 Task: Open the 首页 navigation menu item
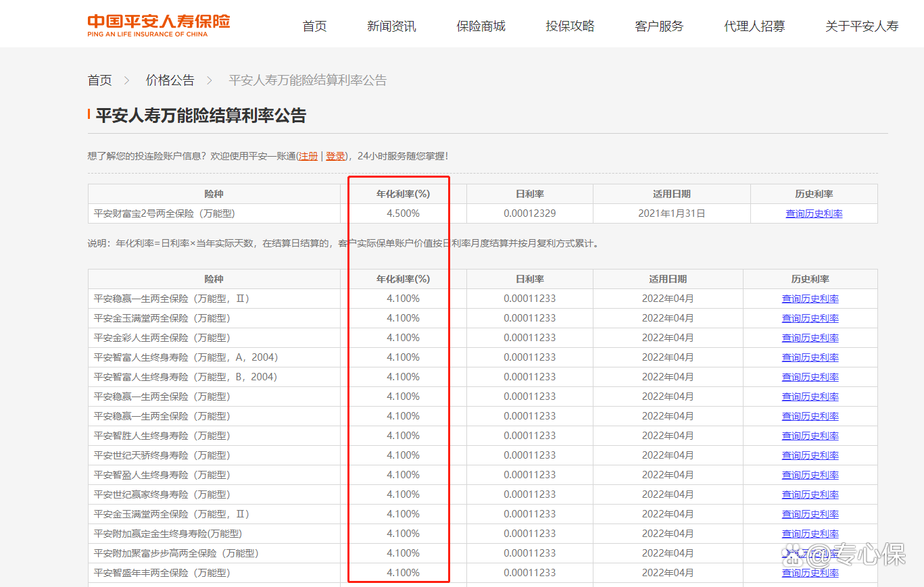coord(314,26)
